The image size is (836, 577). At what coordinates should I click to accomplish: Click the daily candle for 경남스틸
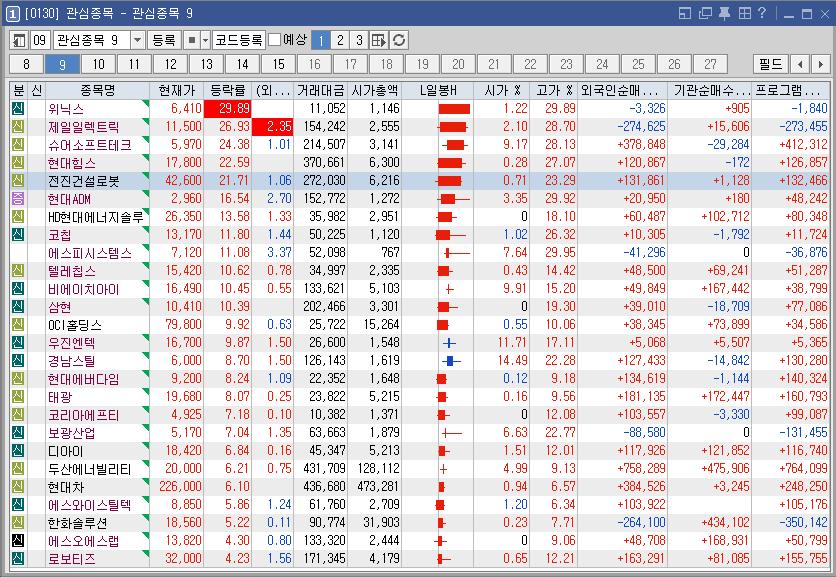451,361
